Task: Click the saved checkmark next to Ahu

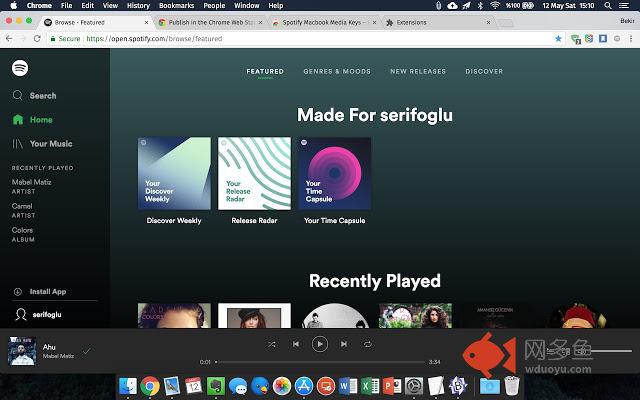Action: [x=87, y=351]
